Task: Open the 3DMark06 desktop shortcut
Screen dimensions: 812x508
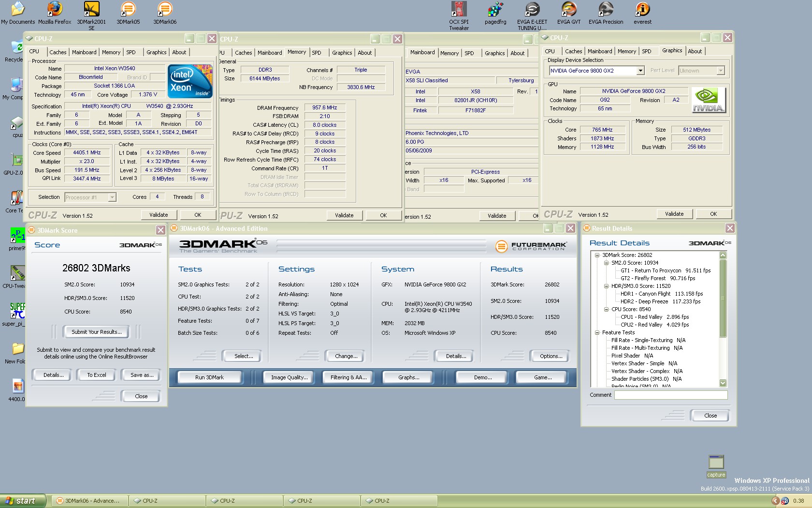Action: (x=165, y=13)
